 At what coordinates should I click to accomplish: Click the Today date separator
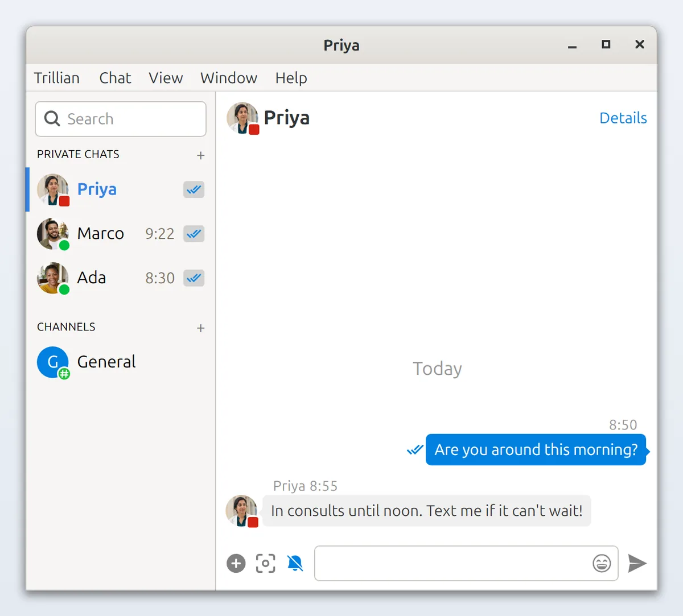[437, 369]
